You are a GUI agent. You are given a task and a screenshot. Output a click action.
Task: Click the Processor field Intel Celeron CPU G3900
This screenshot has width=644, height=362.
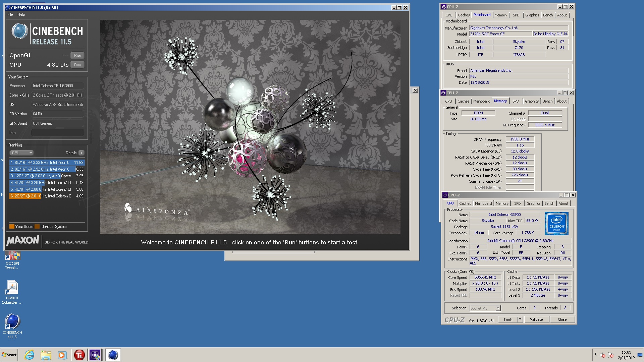[x=58, y=86]
